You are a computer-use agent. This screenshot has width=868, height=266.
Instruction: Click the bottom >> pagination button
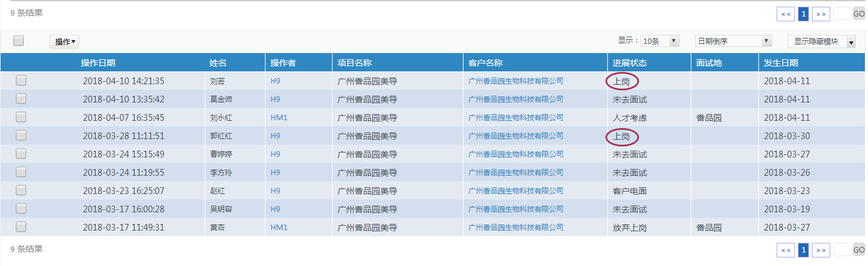821,250
